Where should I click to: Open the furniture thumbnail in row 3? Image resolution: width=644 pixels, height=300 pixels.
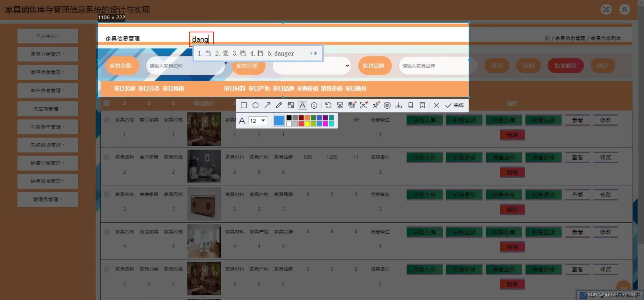(x=204, y=204)
